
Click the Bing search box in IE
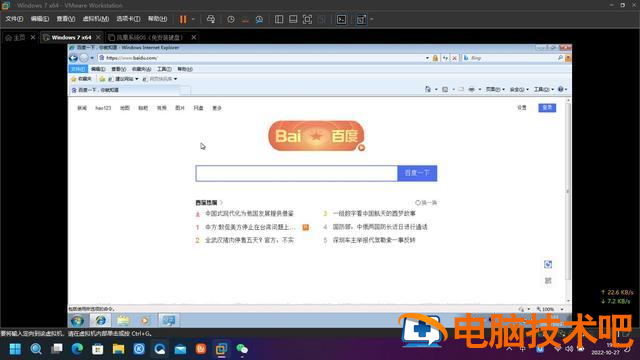tap(512, 58)
